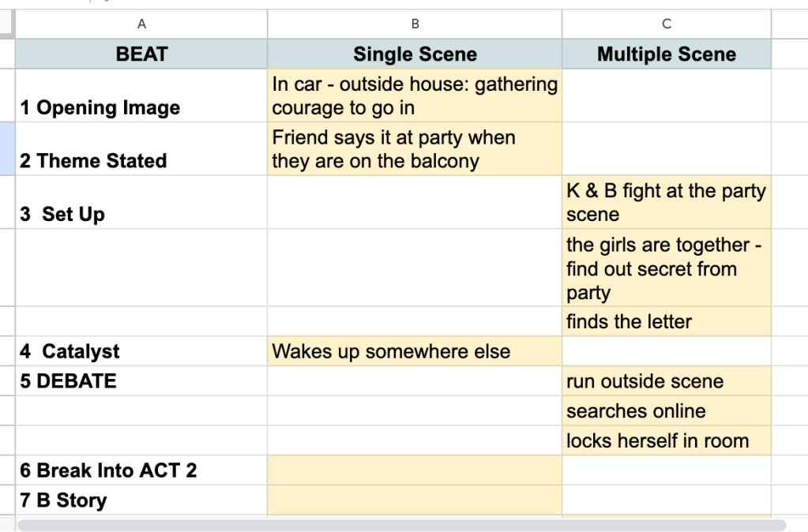Click the '4 Catalyst' cell
This screenshot has height=532, width=808.
click(141, 351)
